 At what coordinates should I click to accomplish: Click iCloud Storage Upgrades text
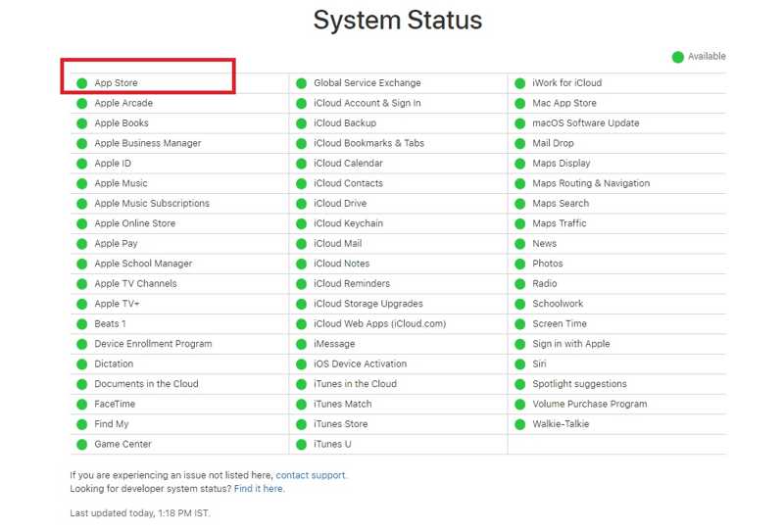368,304
